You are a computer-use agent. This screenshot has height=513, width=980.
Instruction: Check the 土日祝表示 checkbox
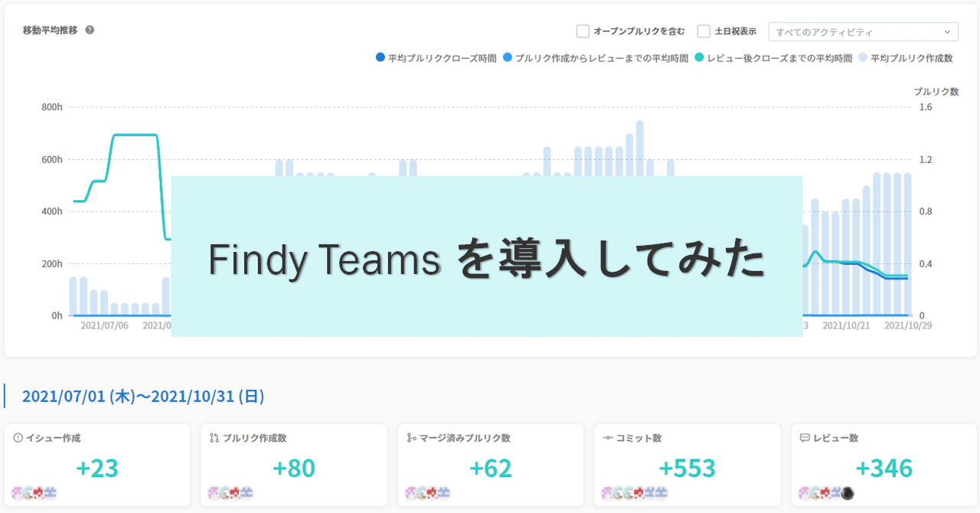click(703, 31)
